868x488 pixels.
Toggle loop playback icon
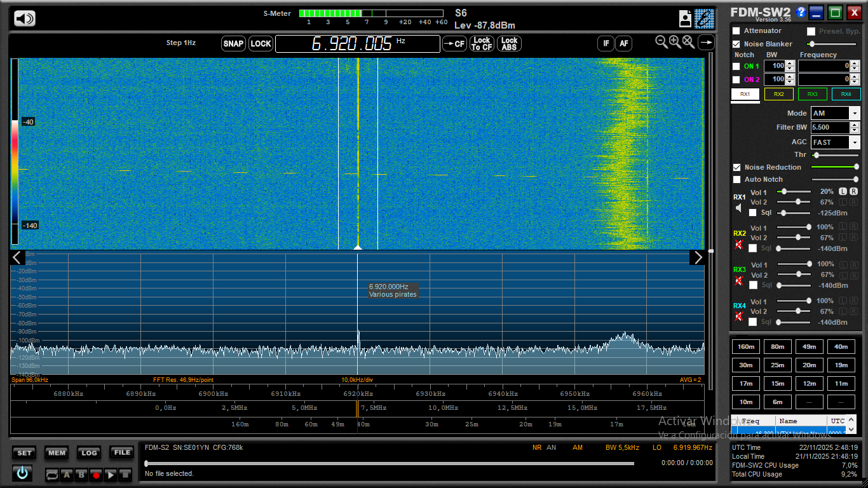[x=52, y=475]
